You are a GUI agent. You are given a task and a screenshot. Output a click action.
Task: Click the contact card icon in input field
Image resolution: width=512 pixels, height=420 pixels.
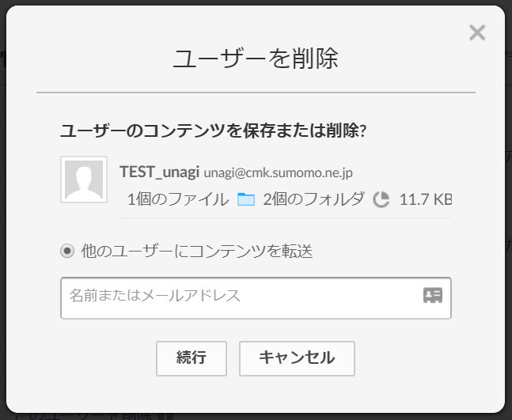pos(433,295)
